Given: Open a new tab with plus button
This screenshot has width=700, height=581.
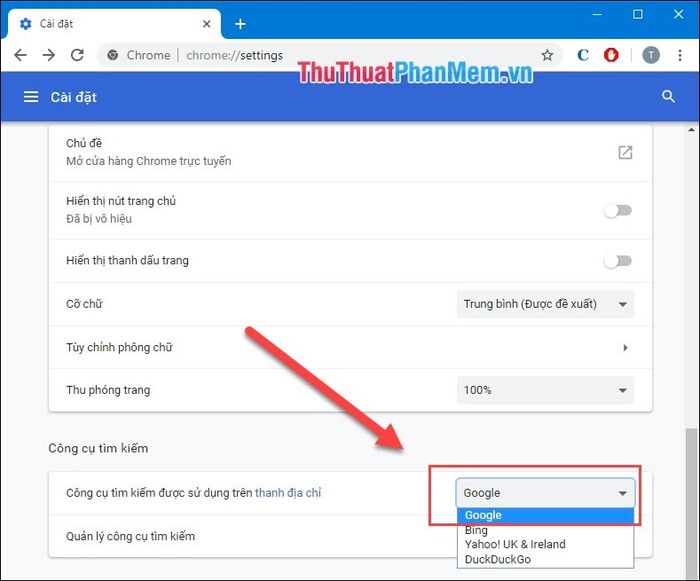Looking at the screenshot, I should pos(240,24).
